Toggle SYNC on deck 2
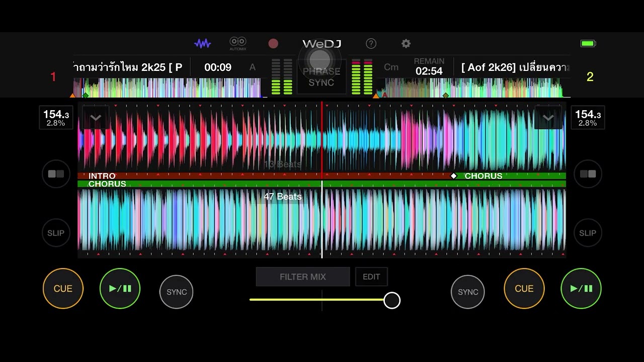Screen dimensions: 644x362 coord(468,292)
